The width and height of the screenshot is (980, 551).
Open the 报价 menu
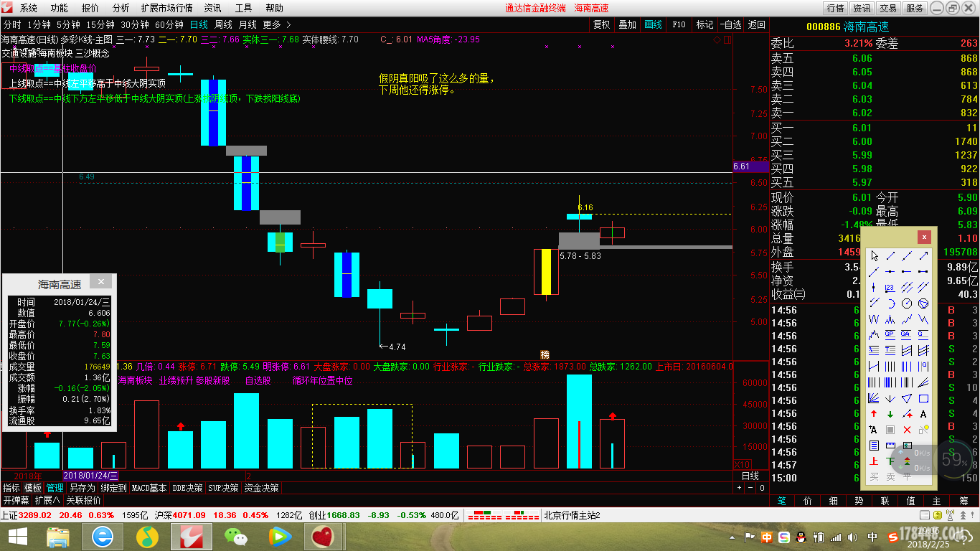[90, 8]
